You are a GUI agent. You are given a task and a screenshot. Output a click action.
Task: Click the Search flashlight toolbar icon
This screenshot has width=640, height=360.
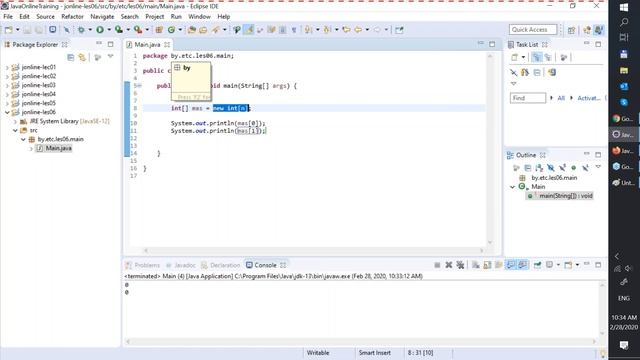point(216,30)
